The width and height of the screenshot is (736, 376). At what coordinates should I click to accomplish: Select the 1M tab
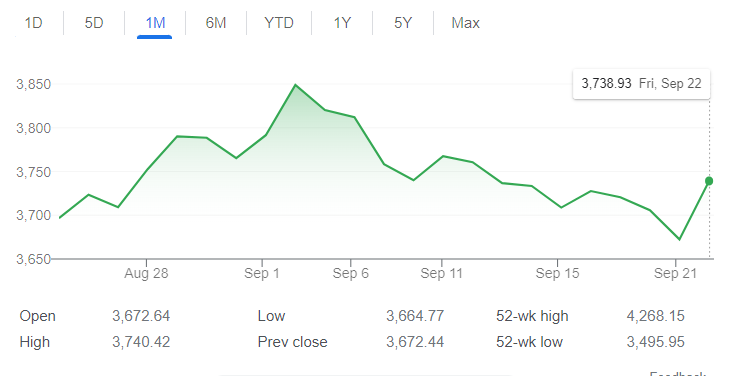point(155,23)
